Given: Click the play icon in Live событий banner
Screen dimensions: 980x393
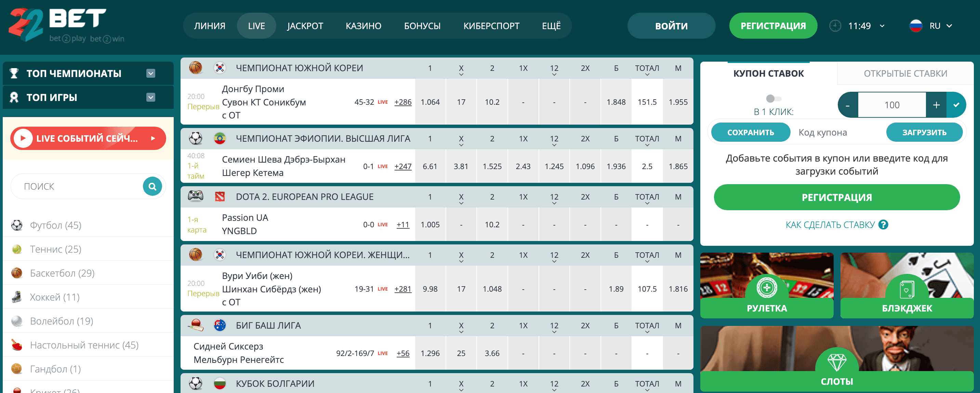Looking at the screenshot, I should 23,138.
